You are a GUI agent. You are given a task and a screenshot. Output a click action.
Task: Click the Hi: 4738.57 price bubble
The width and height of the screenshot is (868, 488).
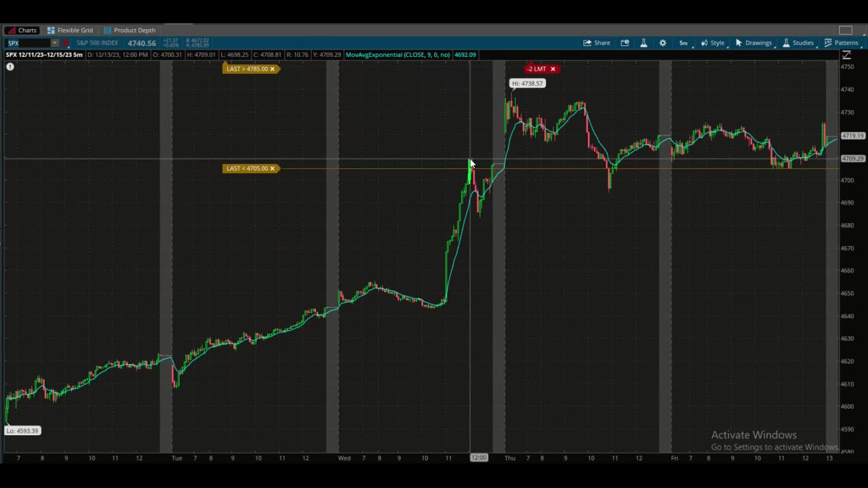click(x=528, y=83)
